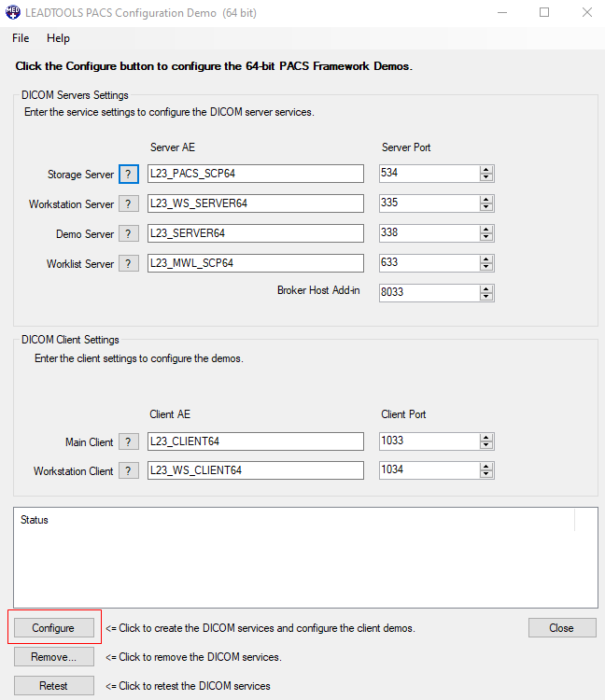Screen dimensions: 605x700
Task: Click the Close button
Action: click(562, 628)
